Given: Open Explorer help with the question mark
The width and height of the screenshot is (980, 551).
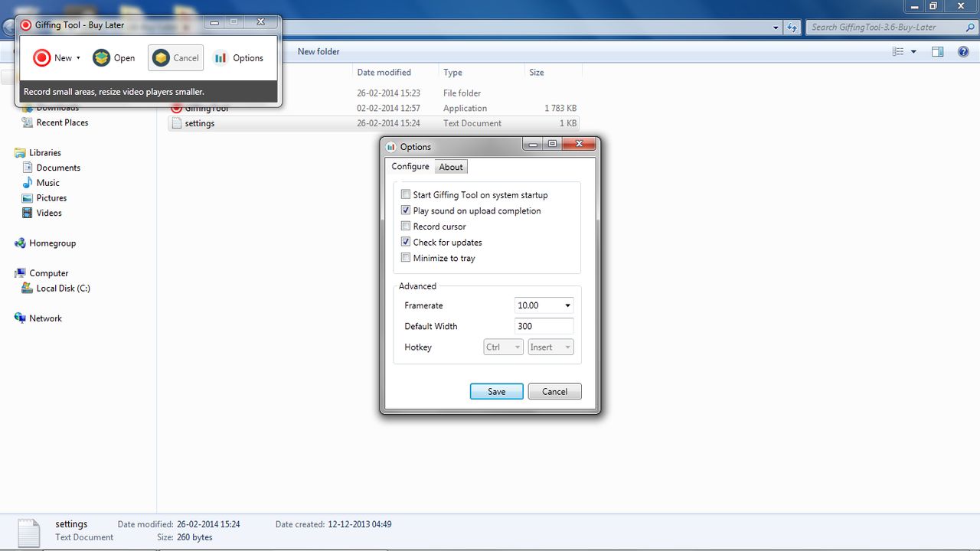Looking at the screenshot, I should point(964,51).
